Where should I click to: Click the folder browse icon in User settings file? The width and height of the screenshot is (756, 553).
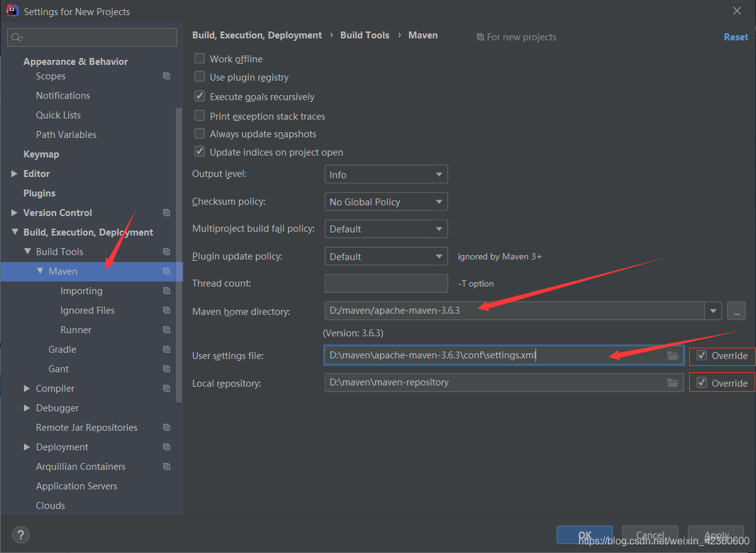(673, 355)
